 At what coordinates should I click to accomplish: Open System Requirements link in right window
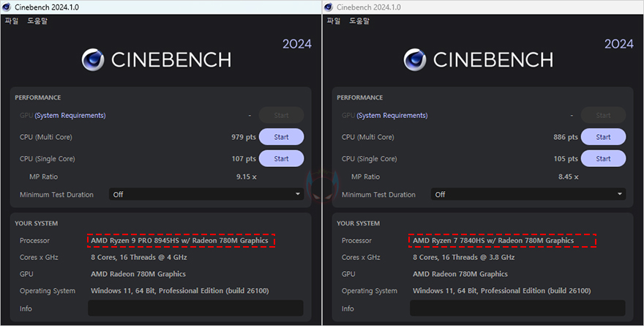(x=392, y=116)
